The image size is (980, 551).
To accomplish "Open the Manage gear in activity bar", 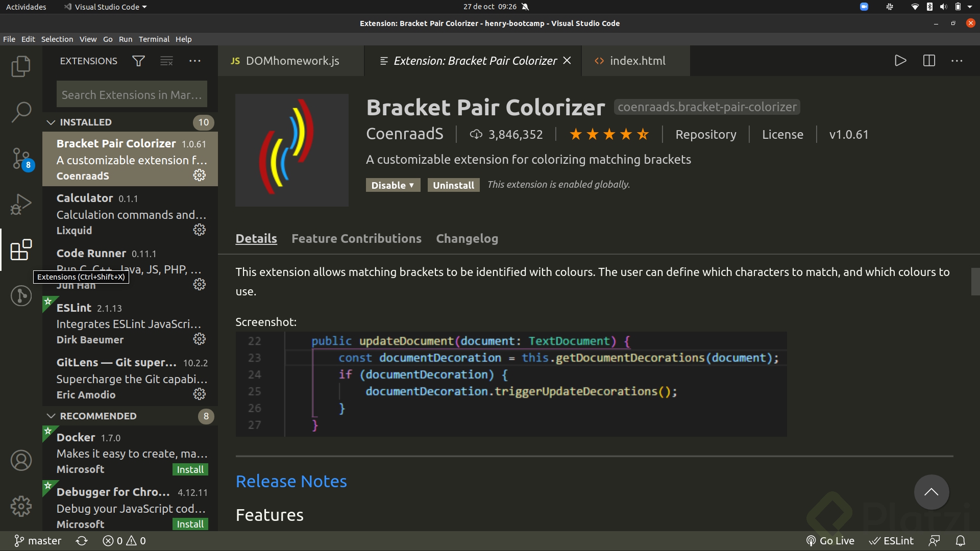I will coord(21,506).
